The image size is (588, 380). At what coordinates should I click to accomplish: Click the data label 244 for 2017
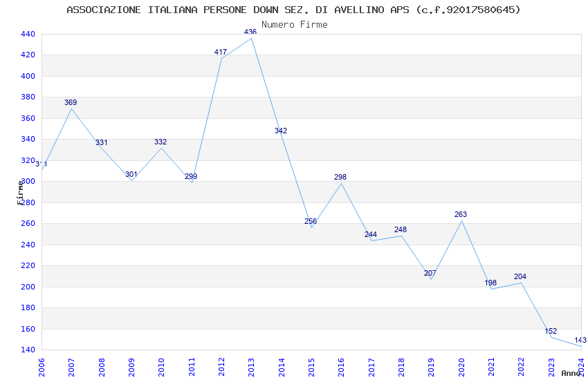pyautogui.click(x=371, y=234)
